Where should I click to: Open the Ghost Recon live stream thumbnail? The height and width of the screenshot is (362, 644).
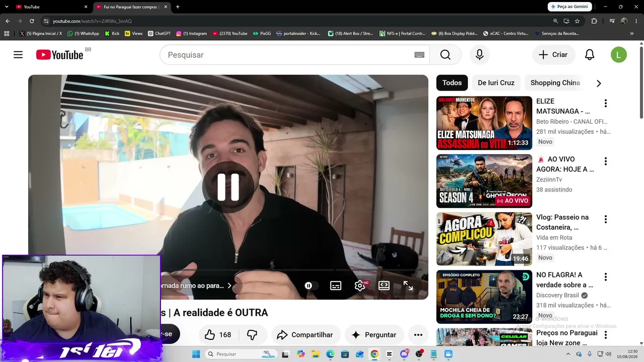pyautogui.click(x=484, y=181)
